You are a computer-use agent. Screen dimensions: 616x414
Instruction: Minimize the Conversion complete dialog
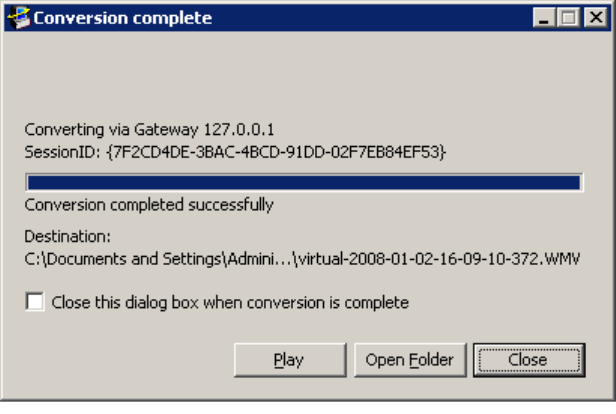coord(544,18)
